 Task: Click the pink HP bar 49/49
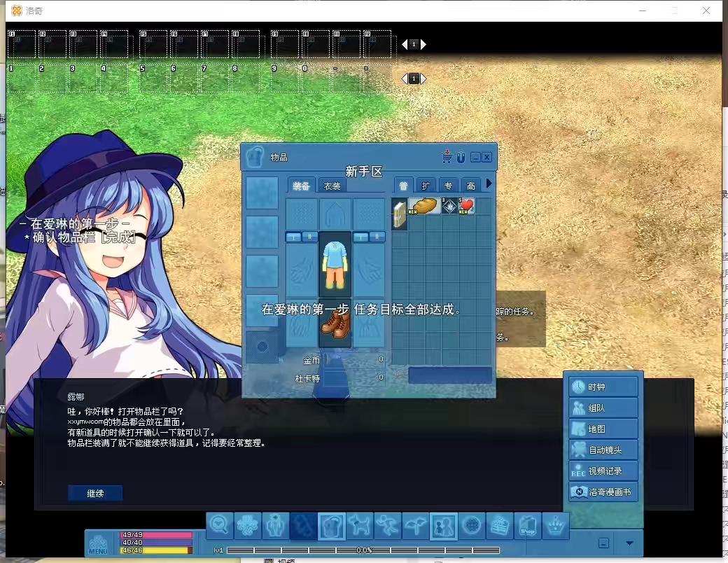(x=157, y=535)
